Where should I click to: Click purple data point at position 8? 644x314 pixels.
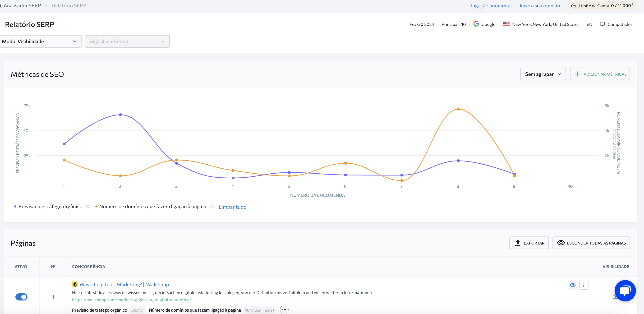pos(458,161)
